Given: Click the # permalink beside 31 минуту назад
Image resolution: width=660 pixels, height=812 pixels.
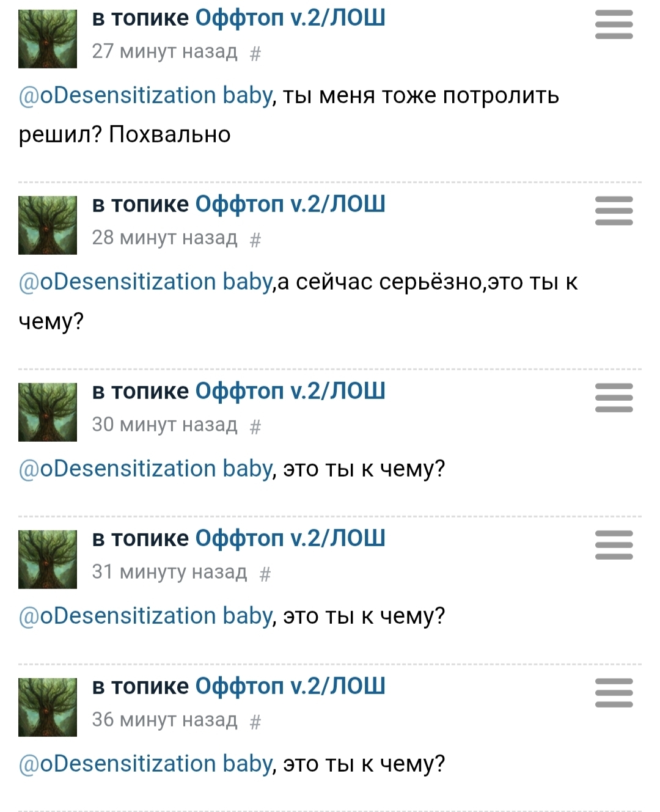Looking at the screenshot, I should click(265, 574).
